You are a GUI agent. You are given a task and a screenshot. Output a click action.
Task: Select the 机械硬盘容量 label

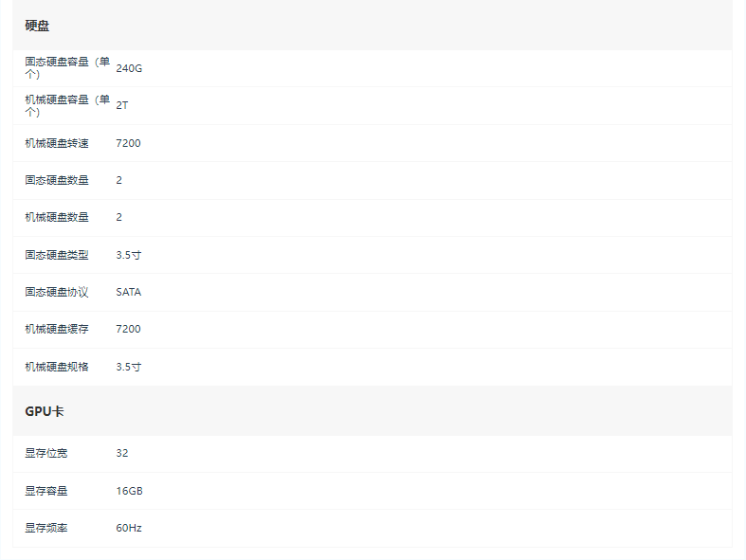click(x=67, y=105)
